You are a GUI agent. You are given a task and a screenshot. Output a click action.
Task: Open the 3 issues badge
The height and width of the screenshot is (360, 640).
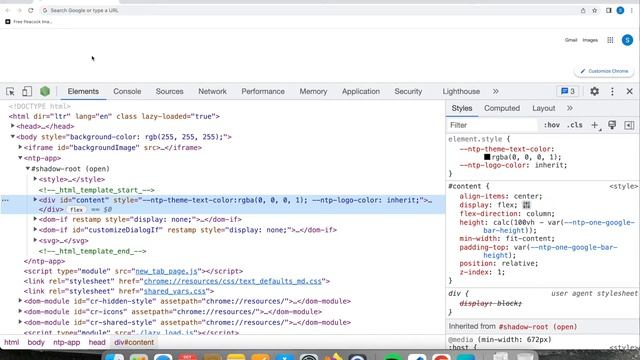pyautogui.click(x=568, y=91)
